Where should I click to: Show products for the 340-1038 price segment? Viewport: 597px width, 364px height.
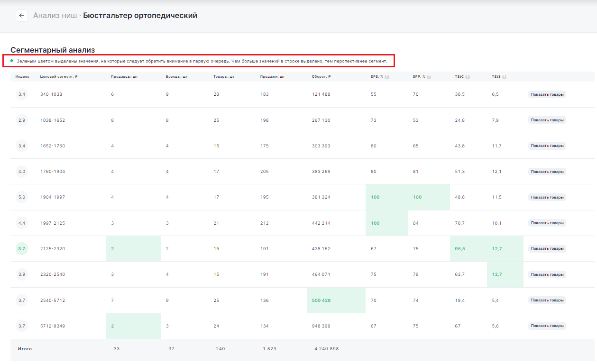pyautogui.click(x=547, y=94)
